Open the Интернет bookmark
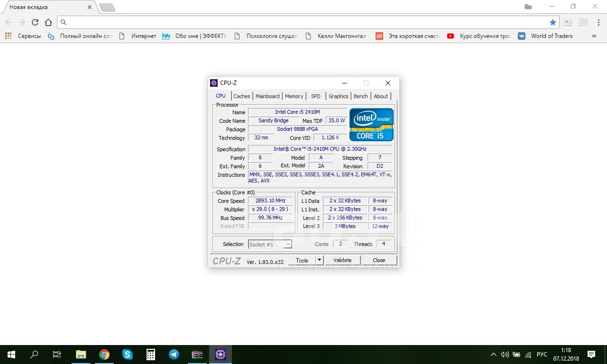Viewport: 607px width, 364px height. [138, 36]
